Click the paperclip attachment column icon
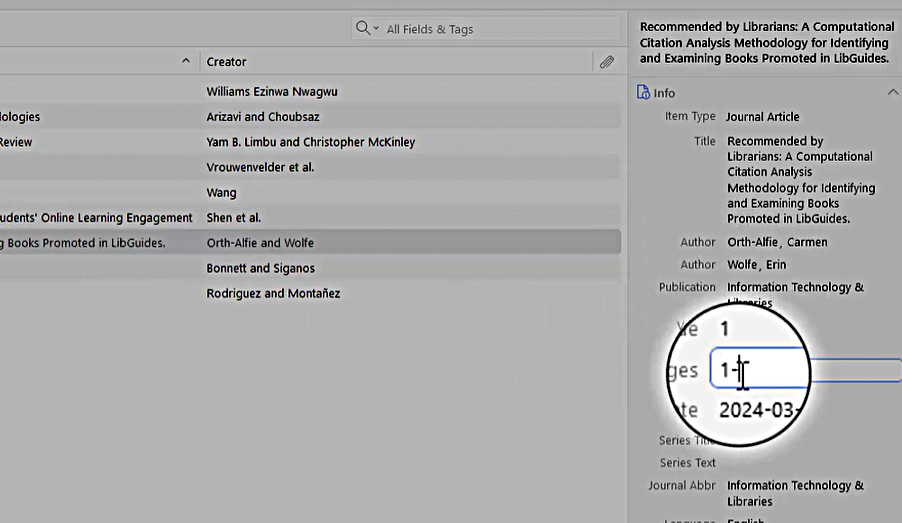The width and height of the screenshot is (902, 523). pos(606,62)
